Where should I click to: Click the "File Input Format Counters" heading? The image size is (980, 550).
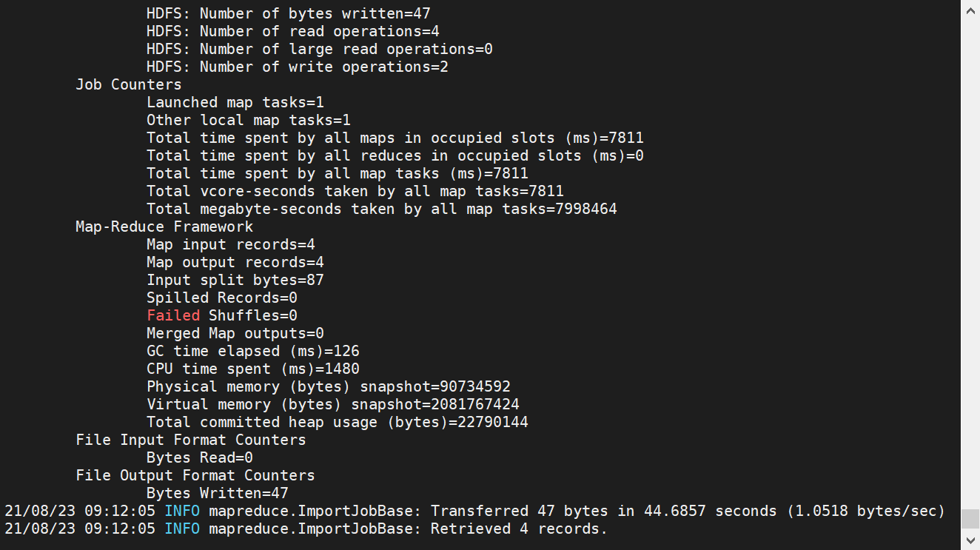[191, 440]
